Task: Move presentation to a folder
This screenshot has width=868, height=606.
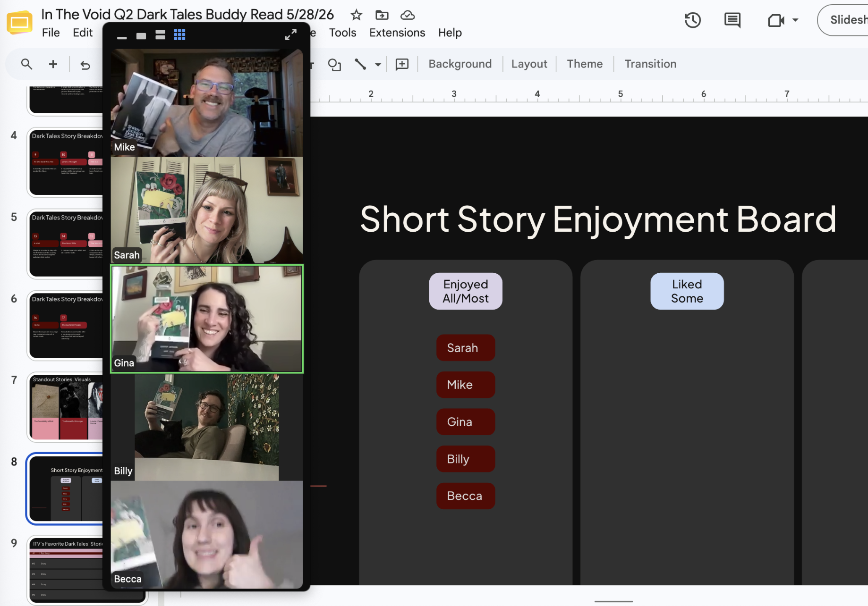Action: click(x=382, y=15)
